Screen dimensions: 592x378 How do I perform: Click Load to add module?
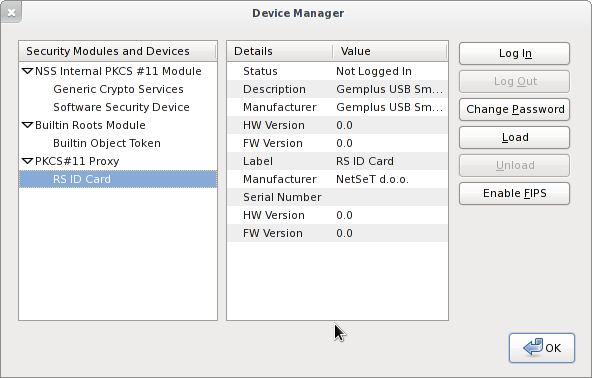(514, 137)
